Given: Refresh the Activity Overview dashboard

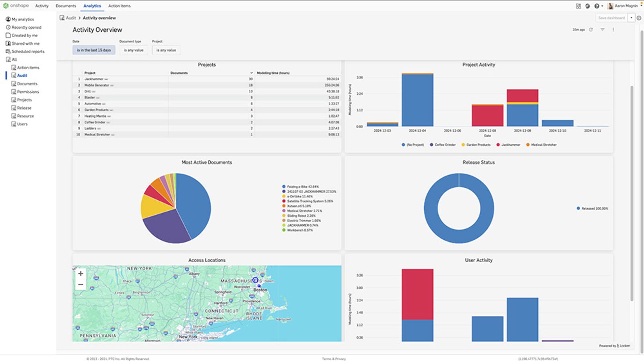Looking at the screenshot, I should pyautogui.click(x=591, y=29).
